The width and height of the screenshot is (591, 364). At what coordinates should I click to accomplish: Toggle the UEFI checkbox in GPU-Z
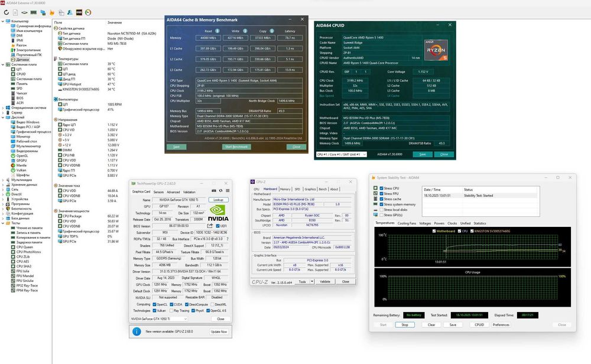tap(217, 226)
